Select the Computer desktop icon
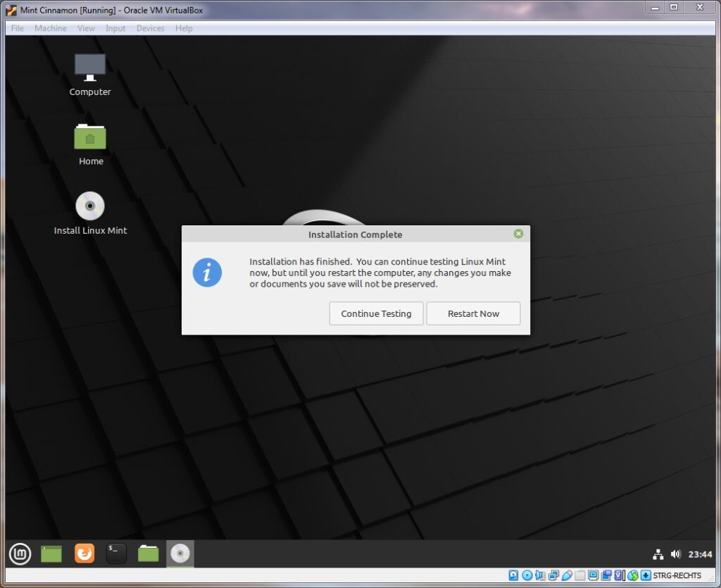721x588 pixels. pos(90,75)
